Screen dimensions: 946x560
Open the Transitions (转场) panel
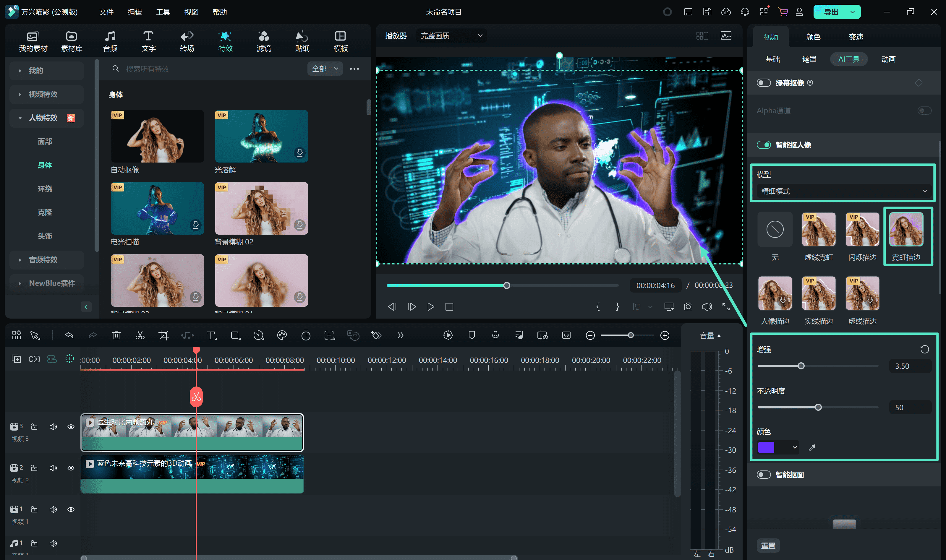[187, 41]
